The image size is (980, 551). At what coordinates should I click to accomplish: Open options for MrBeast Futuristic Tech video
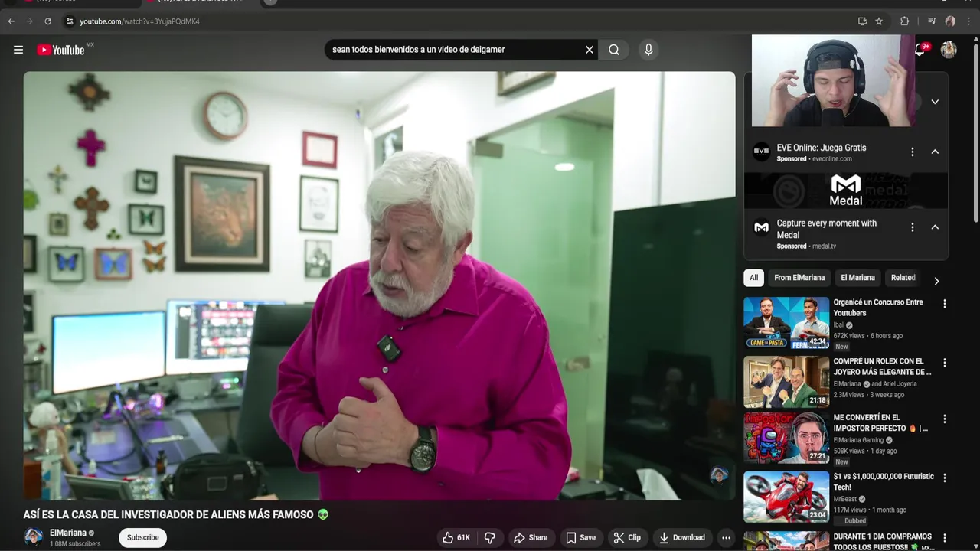944,478
